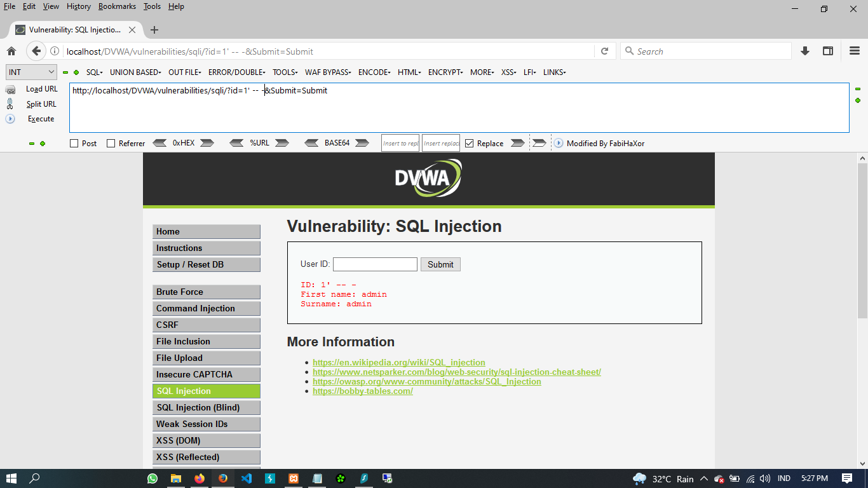Open the Bookmarks menu
Image resolution: width=868 pixels, height=488 pixels.
(x=117, y=6)
